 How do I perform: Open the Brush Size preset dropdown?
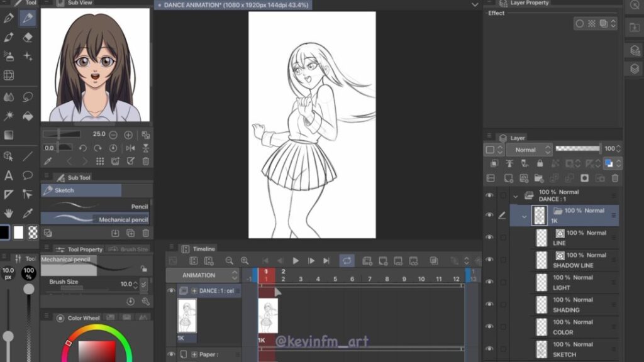(x=143, y=284)
